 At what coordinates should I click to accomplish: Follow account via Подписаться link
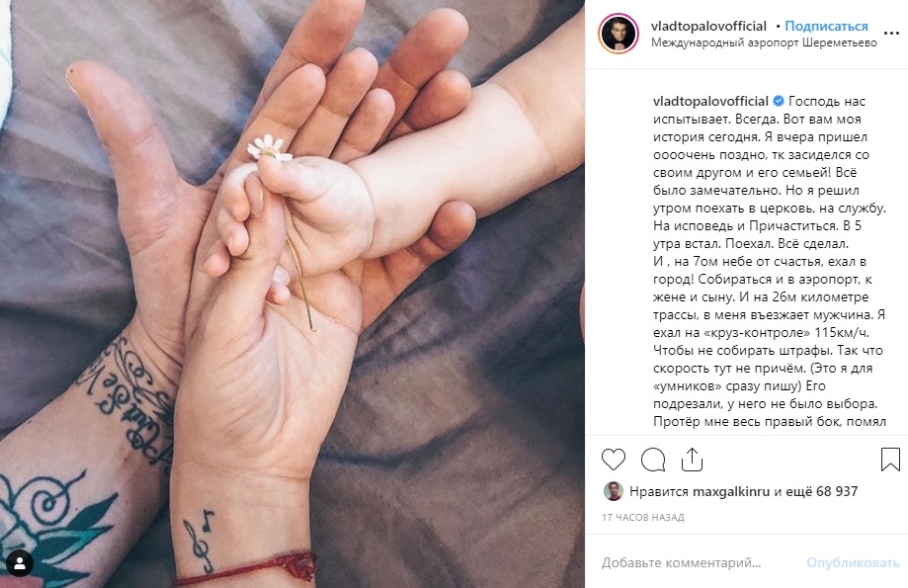tap(826, 26)
